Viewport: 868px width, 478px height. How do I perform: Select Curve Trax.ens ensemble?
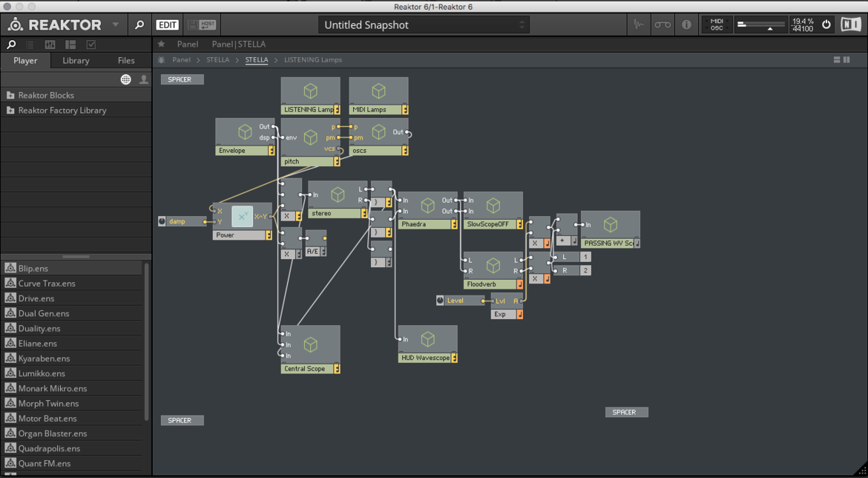tap(72, 283)
